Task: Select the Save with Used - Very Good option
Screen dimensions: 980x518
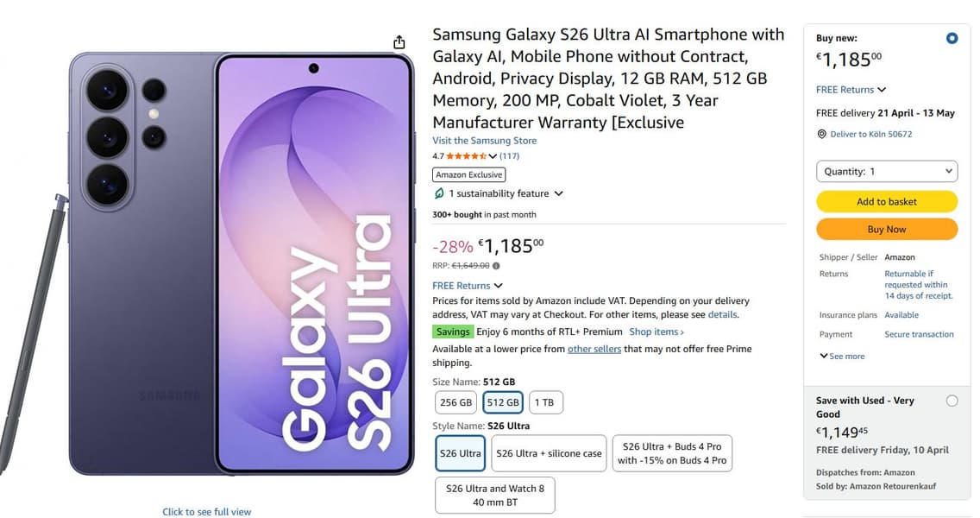Action: coord(952,400)
